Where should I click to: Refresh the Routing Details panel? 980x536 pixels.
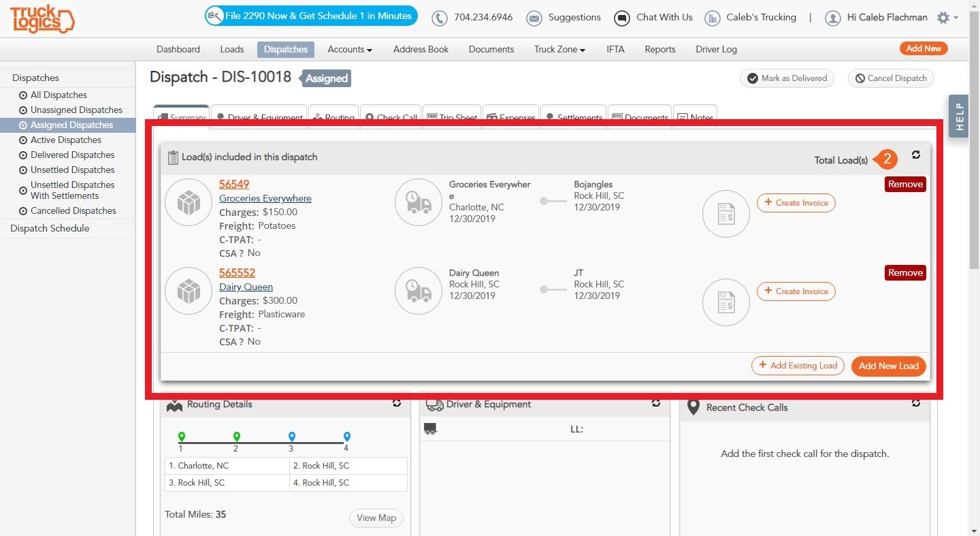click(x=397, y=403)
